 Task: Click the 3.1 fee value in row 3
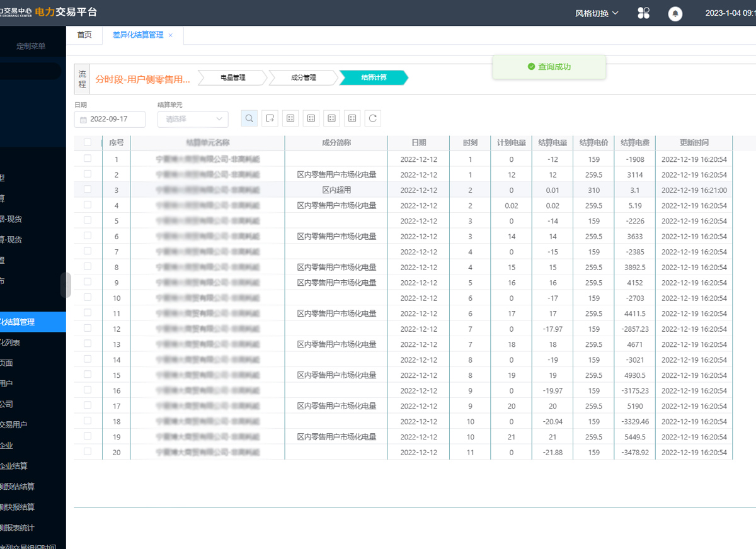coord(635,190)
